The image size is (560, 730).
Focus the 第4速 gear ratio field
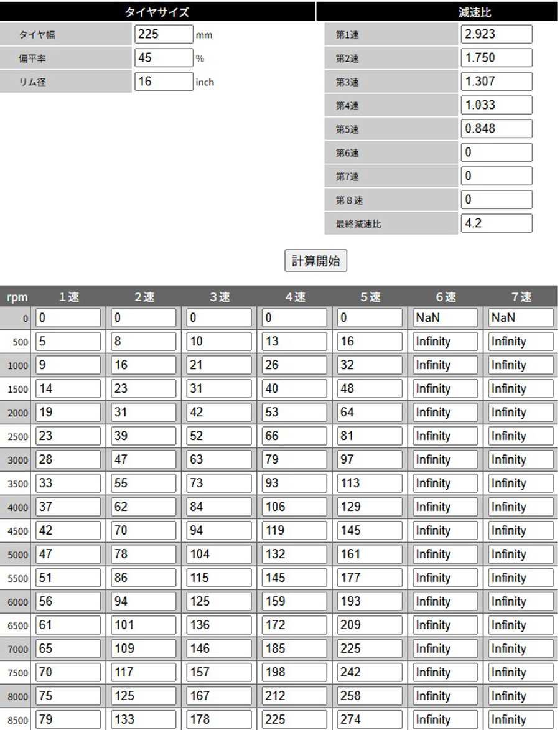(x=496, y=105)
